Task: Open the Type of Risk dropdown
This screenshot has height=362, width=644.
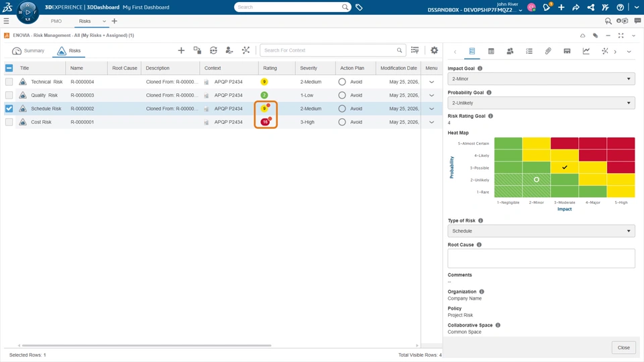Action: (x=541, y=231)
